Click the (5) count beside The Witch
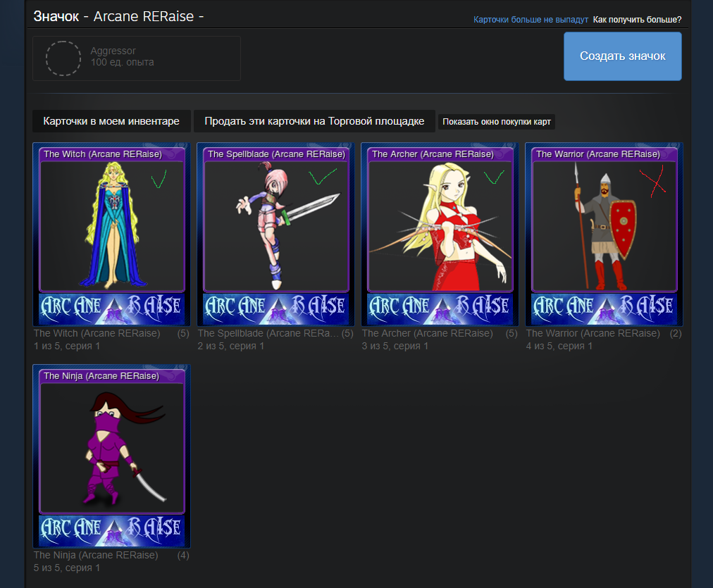The height and width of the screenshot is (588, 713). [183, 333]
